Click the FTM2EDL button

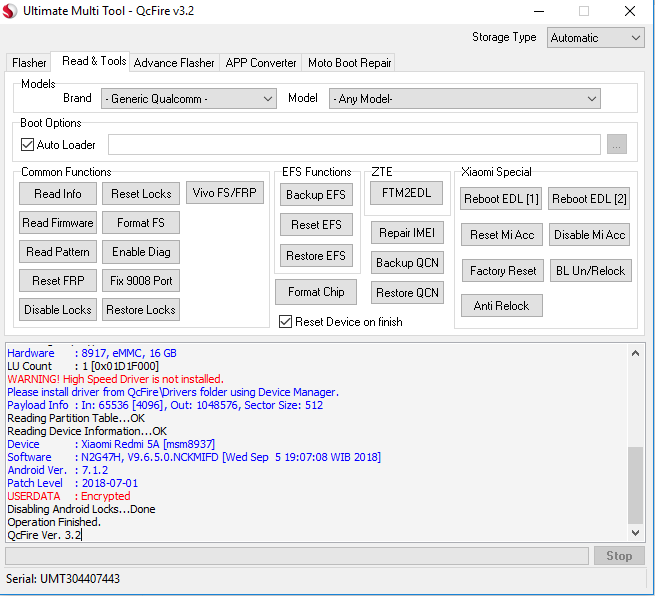pos(406,193)
